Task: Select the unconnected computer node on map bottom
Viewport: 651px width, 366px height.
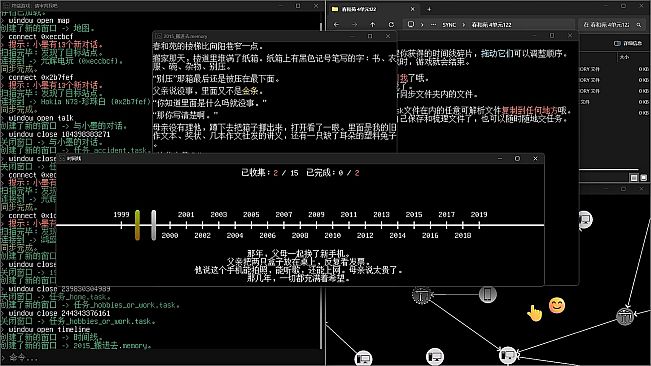Action: (435, 356)
